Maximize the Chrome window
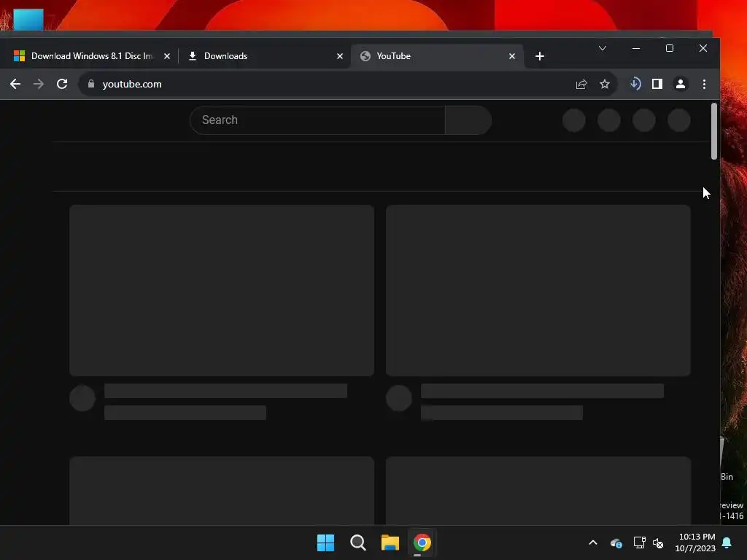Viewport: 747px width, 560px height. [670, 48]
